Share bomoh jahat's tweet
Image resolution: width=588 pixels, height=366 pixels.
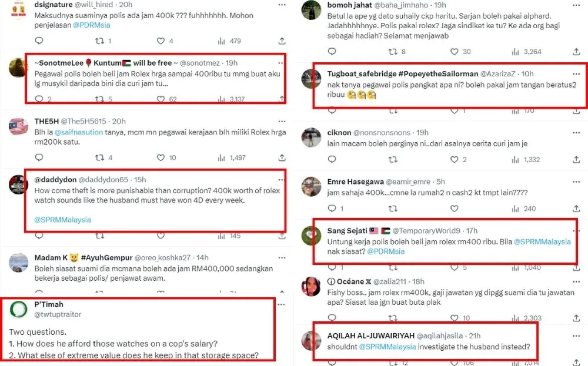[576, 52]
